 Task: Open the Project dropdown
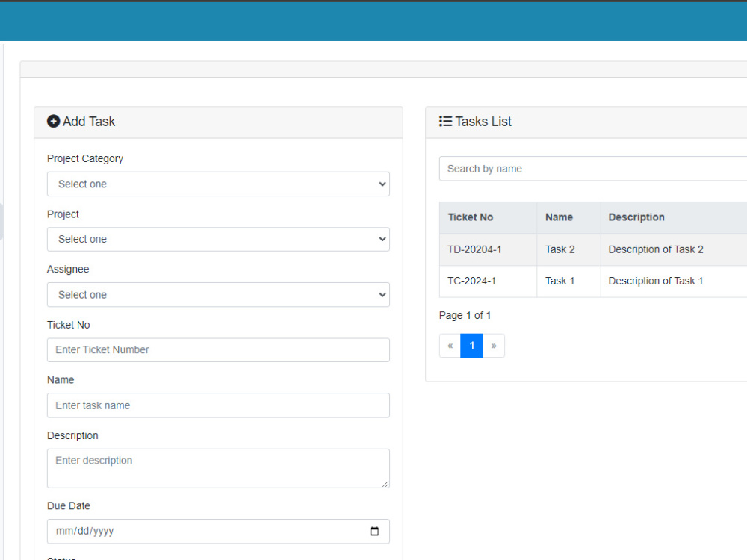(x=218, y=239)
